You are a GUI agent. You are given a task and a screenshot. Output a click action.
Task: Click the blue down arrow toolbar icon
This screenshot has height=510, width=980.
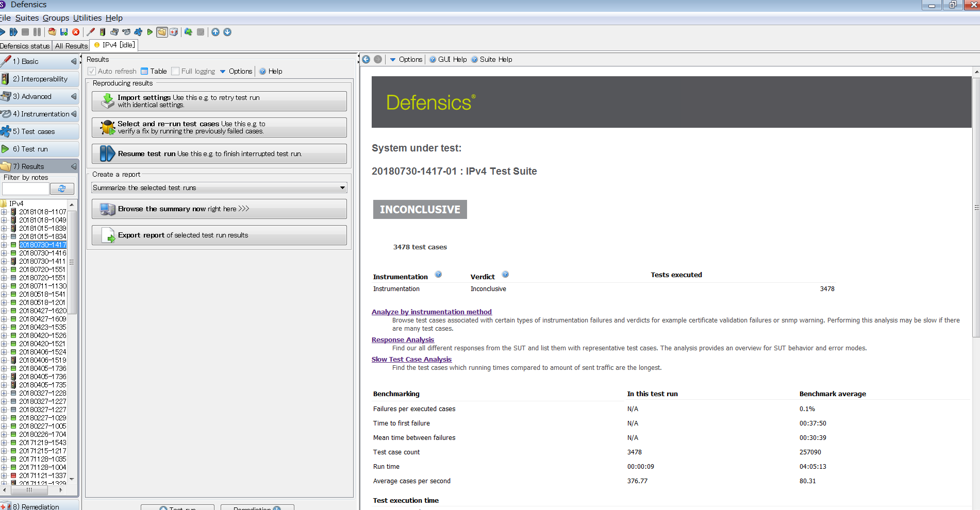pyautogui.click(x=227, y=32)
